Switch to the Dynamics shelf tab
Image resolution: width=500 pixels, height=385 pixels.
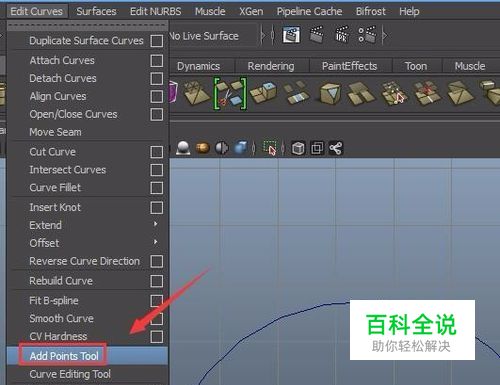pyautogui.click(x=198, y=66)
